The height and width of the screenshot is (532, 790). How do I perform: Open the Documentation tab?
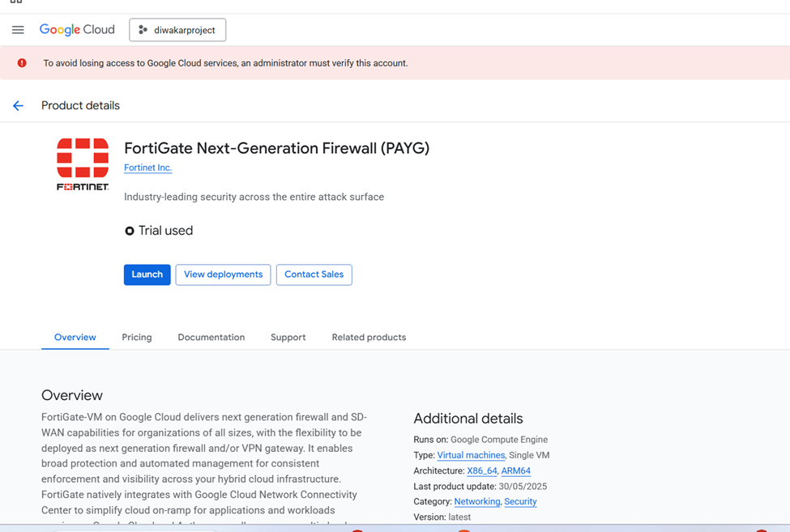click(x=211, y=338)
